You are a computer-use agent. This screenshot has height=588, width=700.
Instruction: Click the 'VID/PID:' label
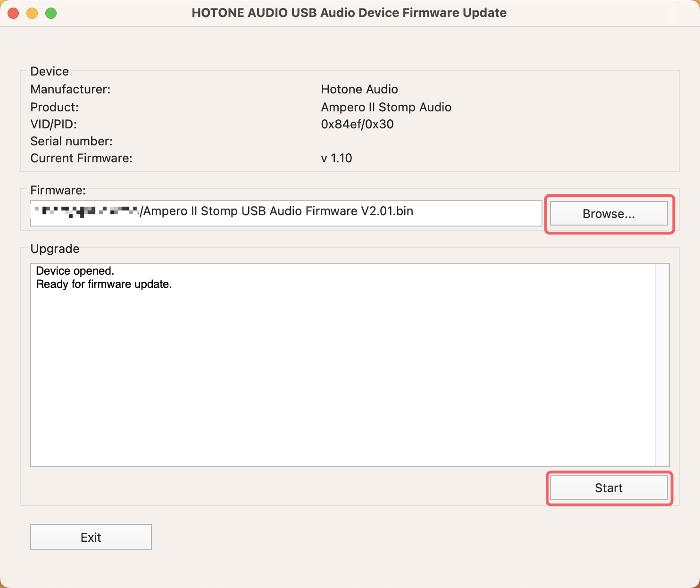tap(54, 124)
